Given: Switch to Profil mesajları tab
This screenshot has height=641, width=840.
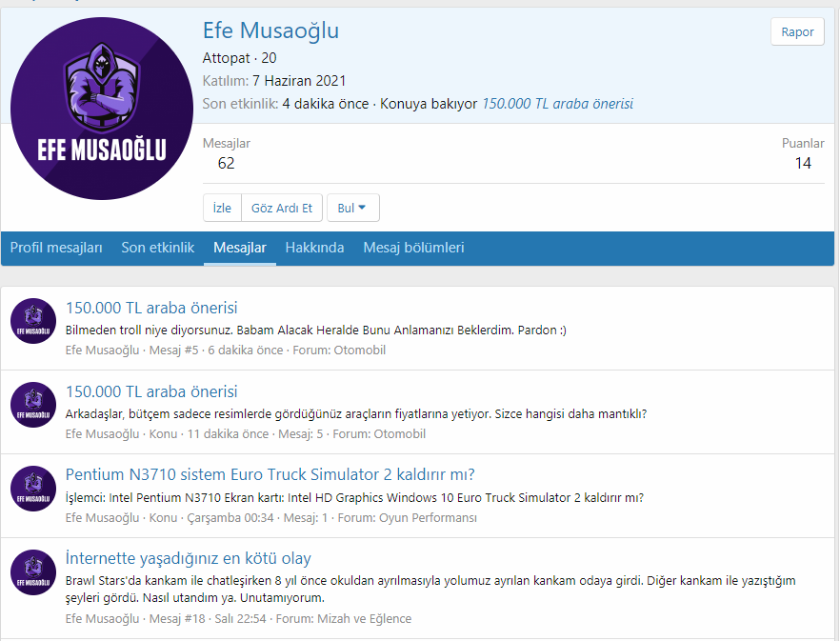Looking at the screenshot, I should click(56, 248).
